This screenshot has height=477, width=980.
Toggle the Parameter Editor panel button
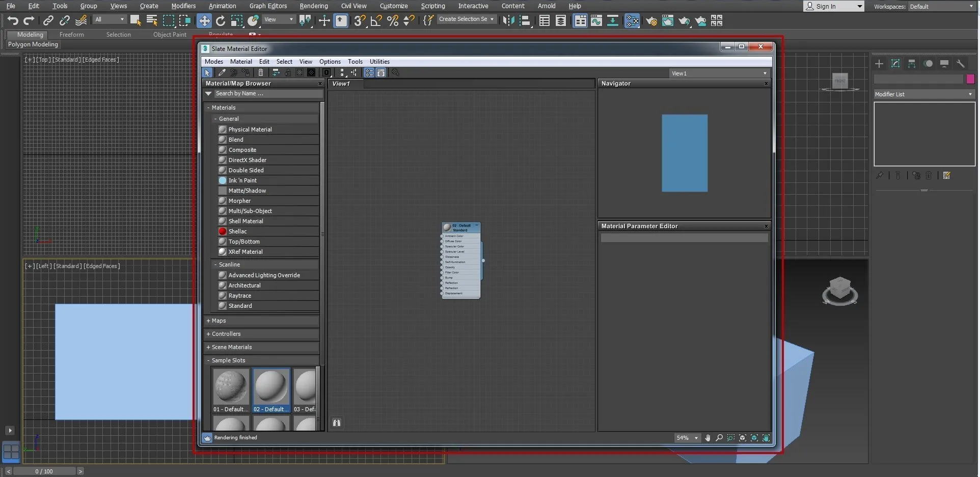tap(381, 73)
